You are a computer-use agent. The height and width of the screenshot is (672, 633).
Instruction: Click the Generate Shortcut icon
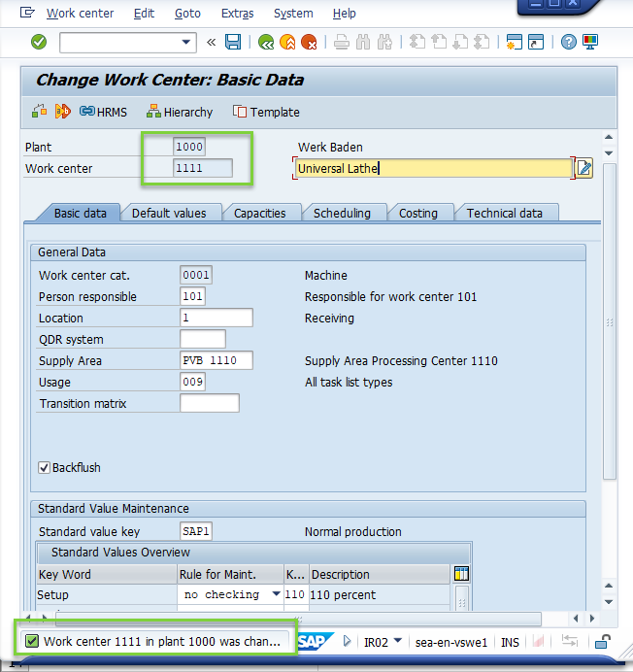[536, 42]
